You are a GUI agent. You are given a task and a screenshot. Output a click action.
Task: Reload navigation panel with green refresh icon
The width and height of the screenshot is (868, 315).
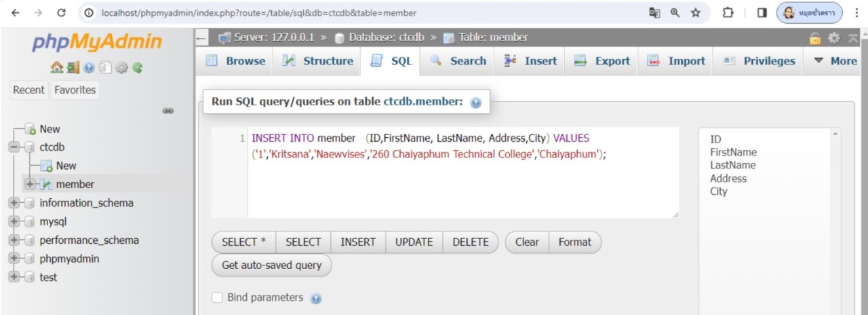(138, 68)
